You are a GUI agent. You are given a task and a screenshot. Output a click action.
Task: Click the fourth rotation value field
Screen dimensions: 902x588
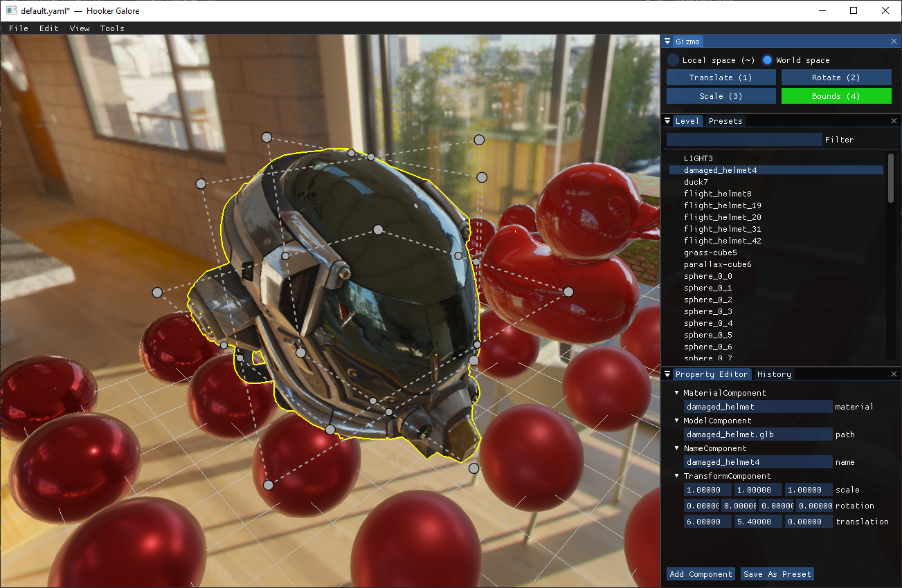(x=814, y=506)
